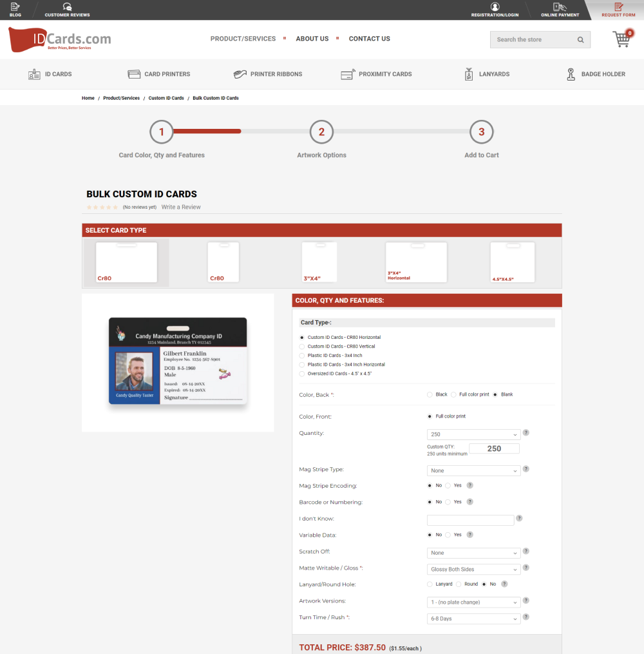Select Plastic ID Cards - 3x4 Inch Horizontal radio
The image size is (644, 654).
pyautogui.click(x=302, y=365)
